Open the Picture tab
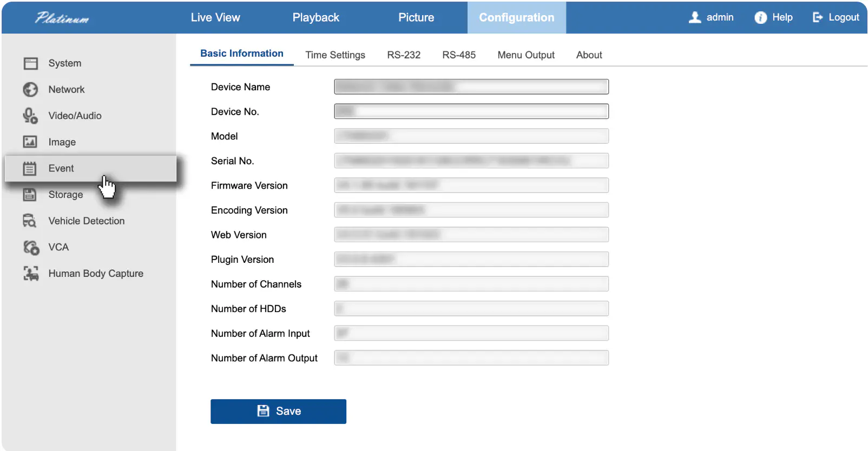The image size is (868, 451). coord(416,17)
